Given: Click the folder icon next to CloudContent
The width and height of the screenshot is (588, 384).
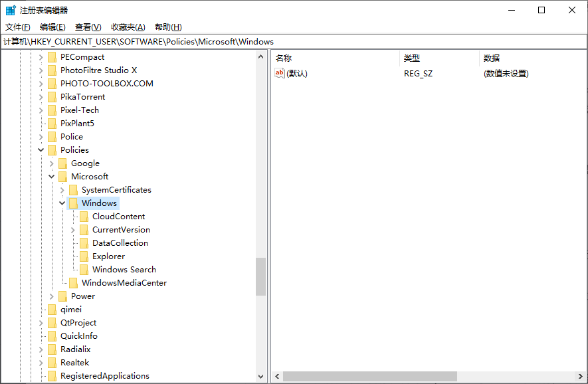Looking at the screenshot, I should [x=84, y=216].
